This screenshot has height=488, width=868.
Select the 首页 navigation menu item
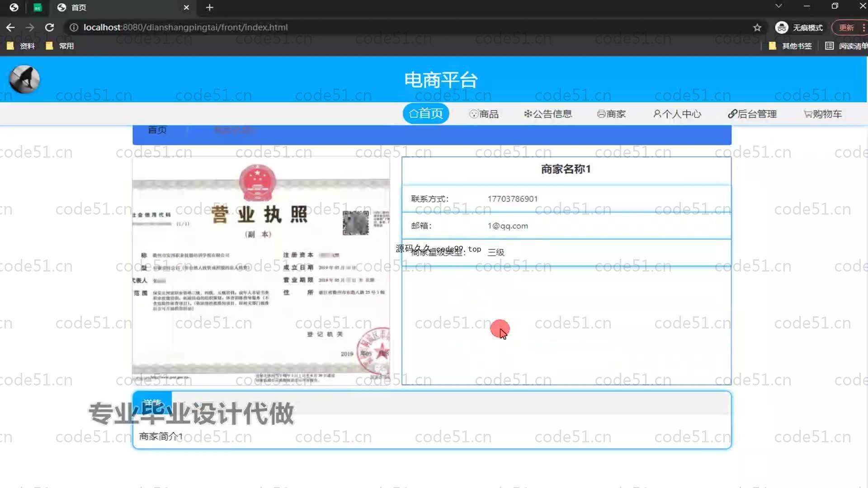[426, 113]
